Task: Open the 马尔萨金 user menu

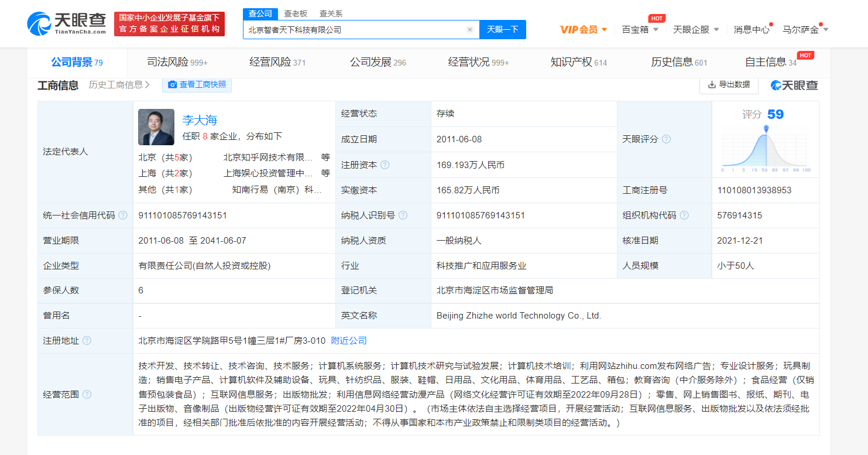Action: (806, 29)
